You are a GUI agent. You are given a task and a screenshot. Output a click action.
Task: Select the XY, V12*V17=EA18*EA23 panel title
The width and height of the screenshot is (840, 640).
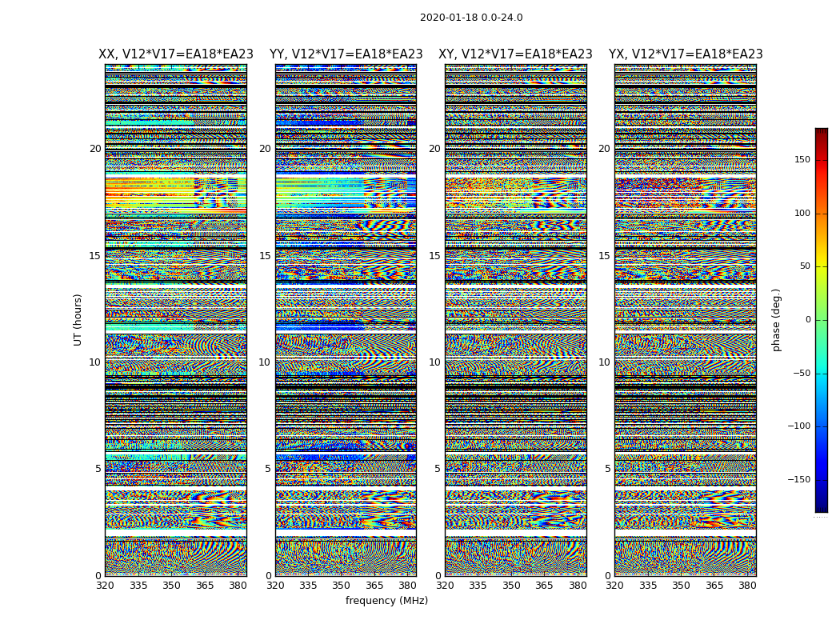coord(515,54)
